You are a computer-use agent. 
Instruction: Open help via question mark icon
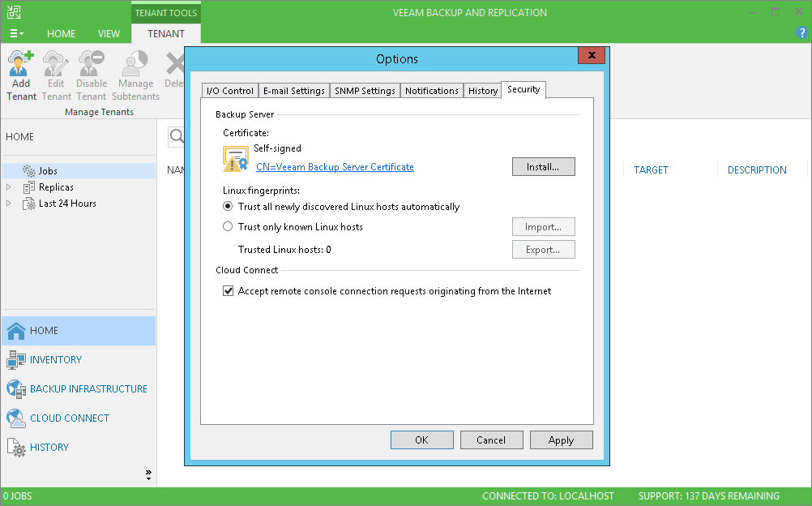[801, 32]
